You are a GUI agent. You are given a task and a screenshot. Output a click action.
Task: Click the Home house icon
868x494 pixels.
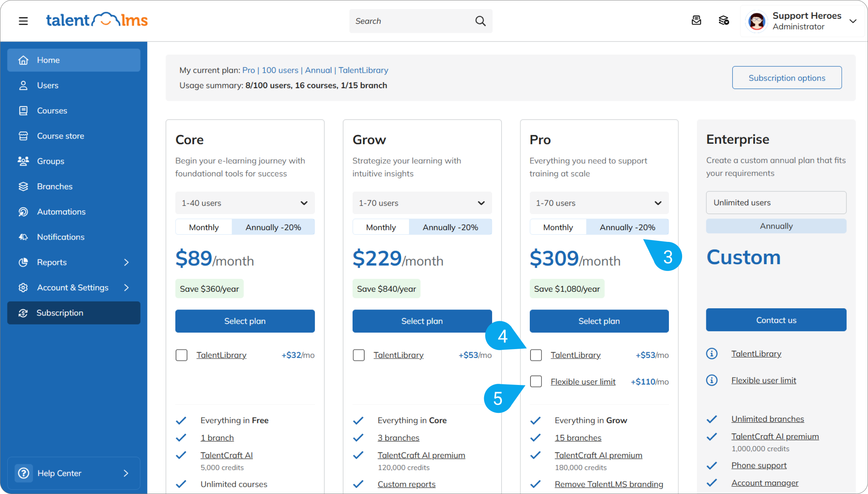tap(23, 60)
